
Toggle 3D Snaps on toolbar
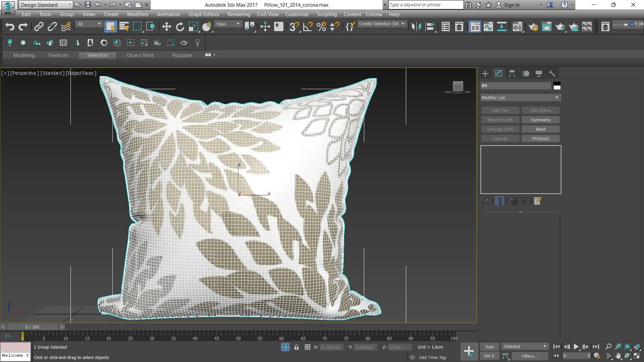[294, 27]
